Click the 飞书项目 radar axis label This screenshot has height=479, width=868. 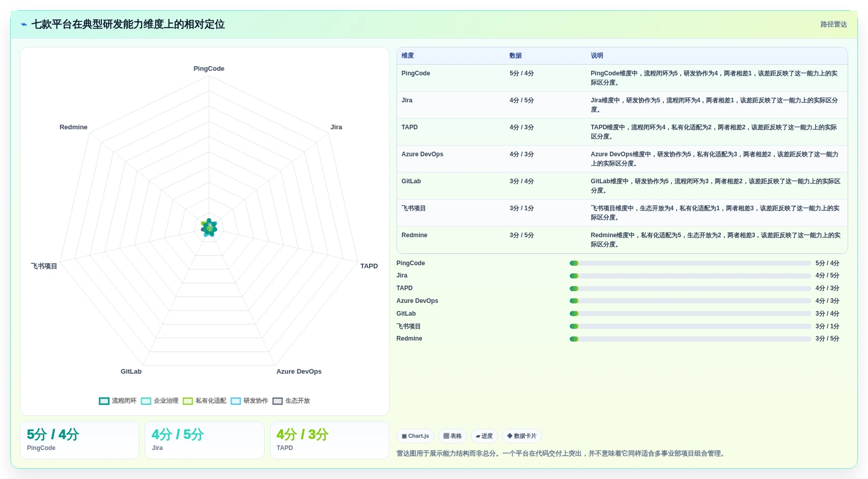(44, 266)
